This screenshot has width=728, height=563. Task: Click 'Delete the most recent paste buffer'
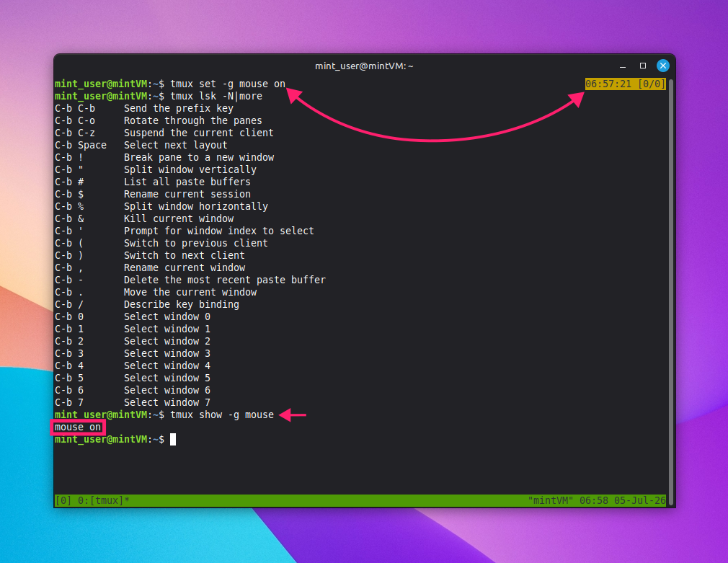[225, 280]
